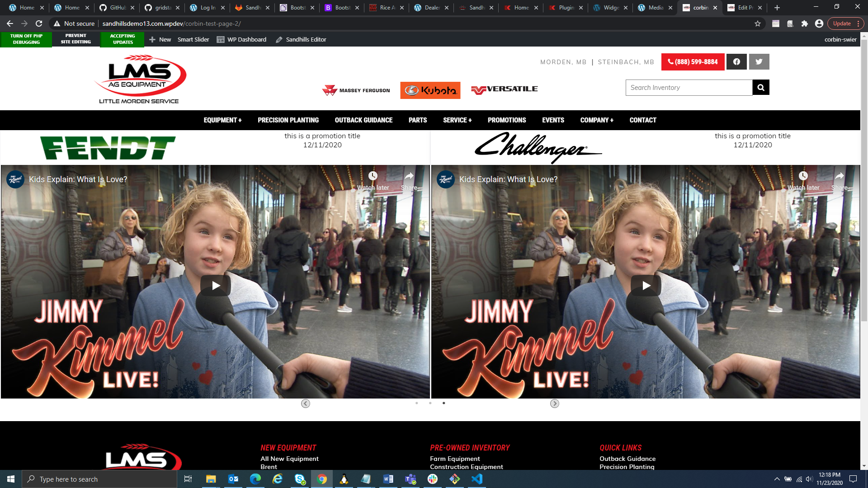Click the browser address bar URL

point(172,23)
